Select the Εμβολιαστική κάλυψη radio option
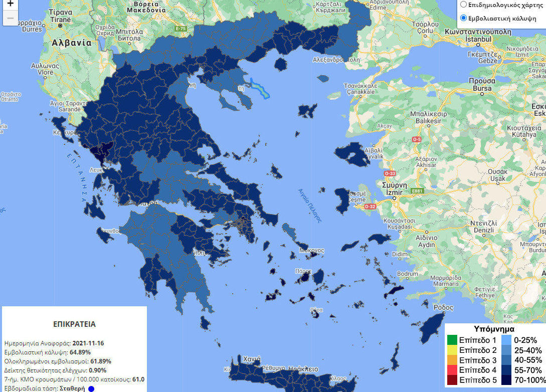This screenshot has height=392, width=546. point(463,19)
